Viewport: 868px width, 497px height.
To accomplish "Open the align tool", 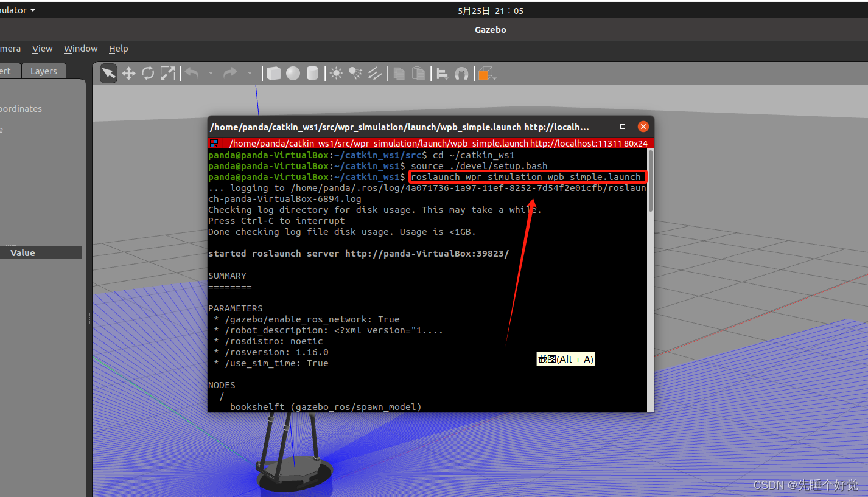I will pos(443,74).
